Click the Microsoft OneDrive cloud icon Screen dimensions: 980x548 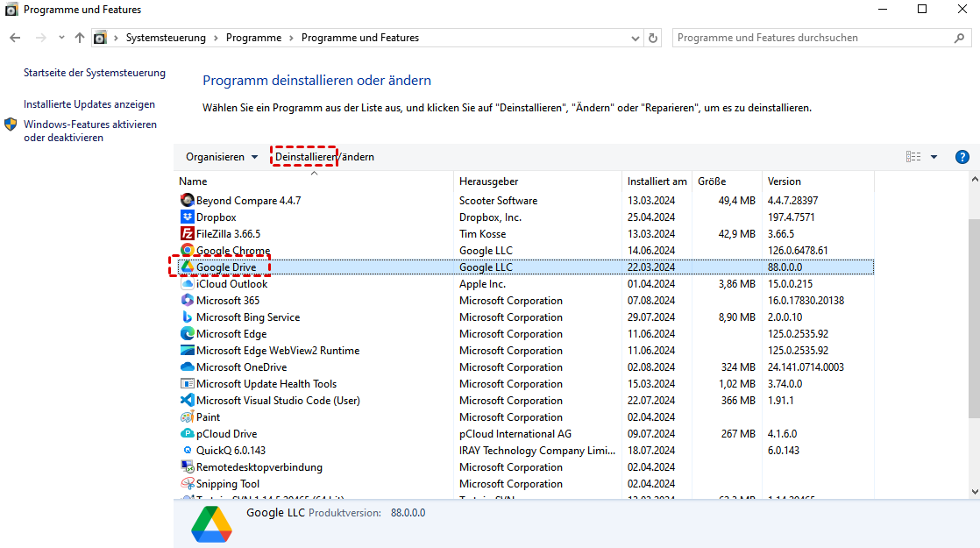coord(187,367)
